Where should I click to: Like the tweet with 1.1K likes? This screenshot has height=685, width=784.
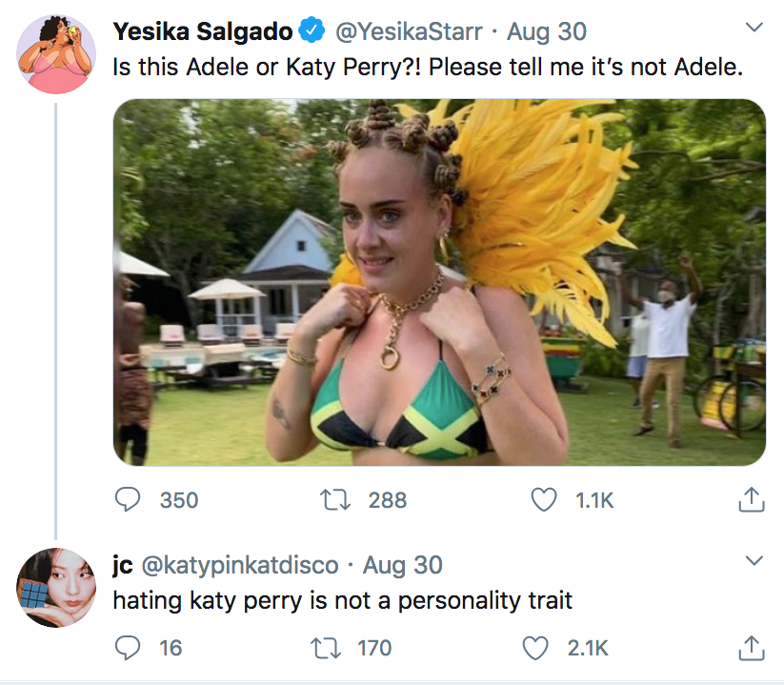coord(544,499)
